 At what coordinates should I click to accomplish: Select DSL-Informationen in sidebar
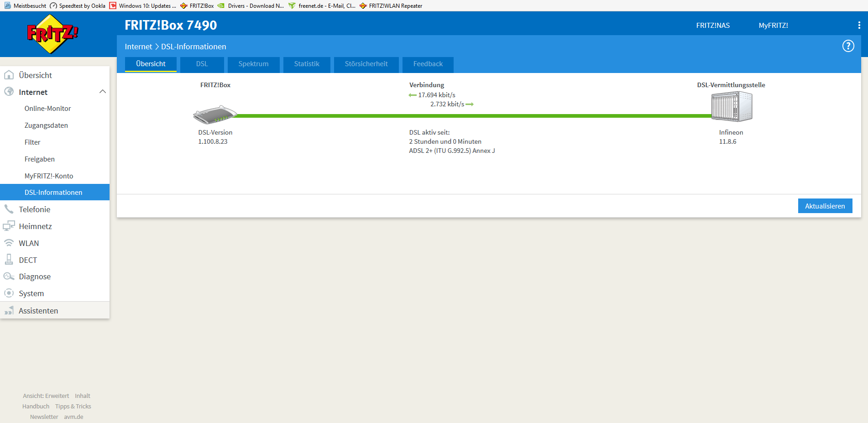[x=55, y=192]
